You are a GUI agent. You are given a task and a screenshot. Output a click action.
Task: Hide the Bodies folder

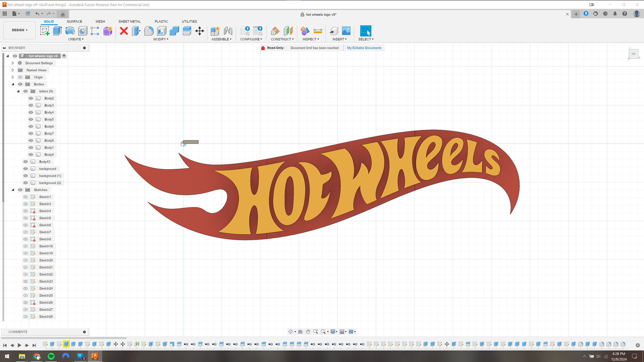(x=20, y=84)
